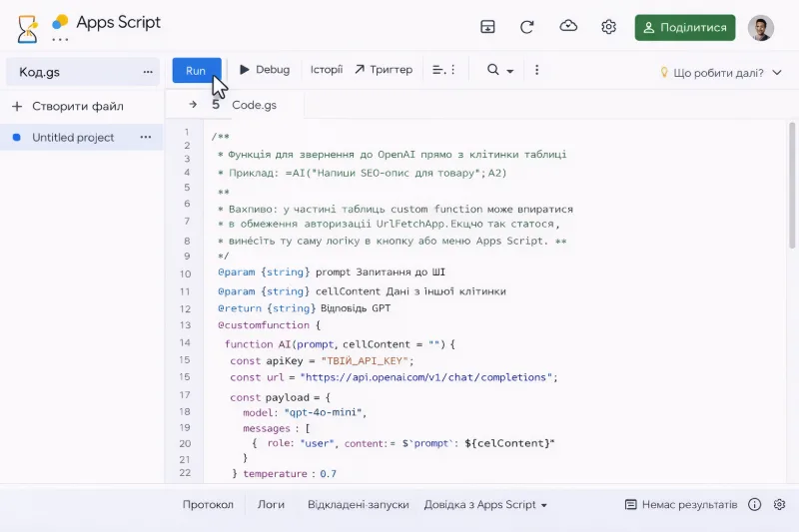Open settings gear in top header

pyautogui.click(x=608, y=27)
